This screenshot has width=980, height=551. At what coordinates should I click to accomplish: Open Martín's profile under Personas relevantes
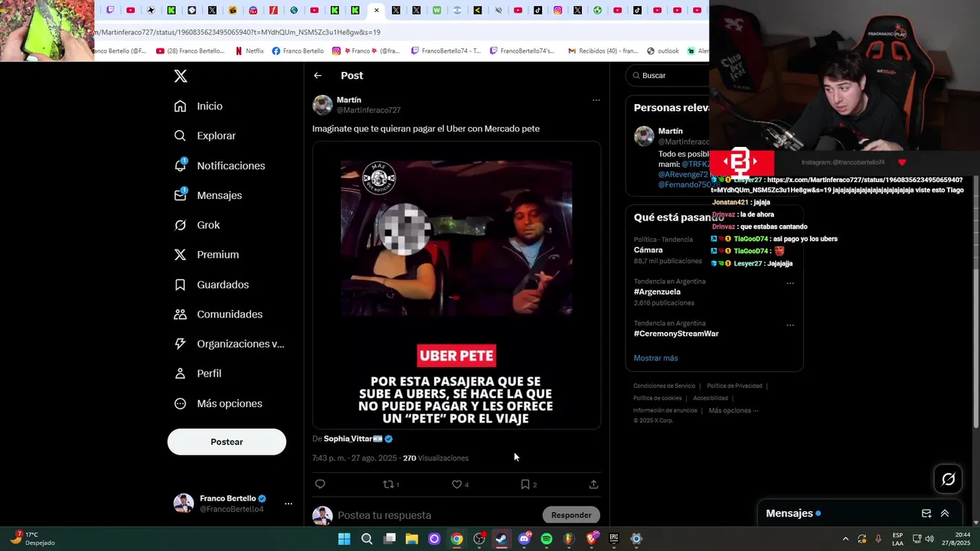pyautogui.click(x=670, y=131)
